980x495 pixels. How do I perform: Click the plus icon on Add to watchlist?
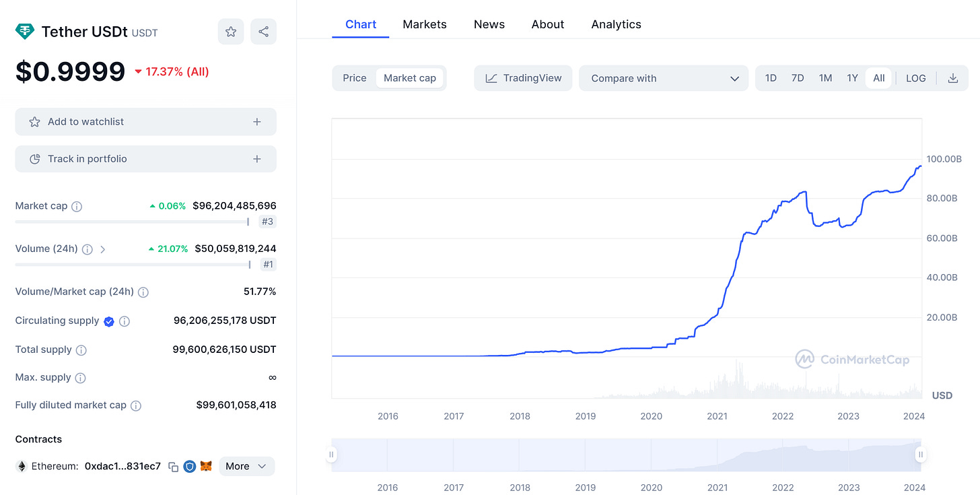[256, 122]
